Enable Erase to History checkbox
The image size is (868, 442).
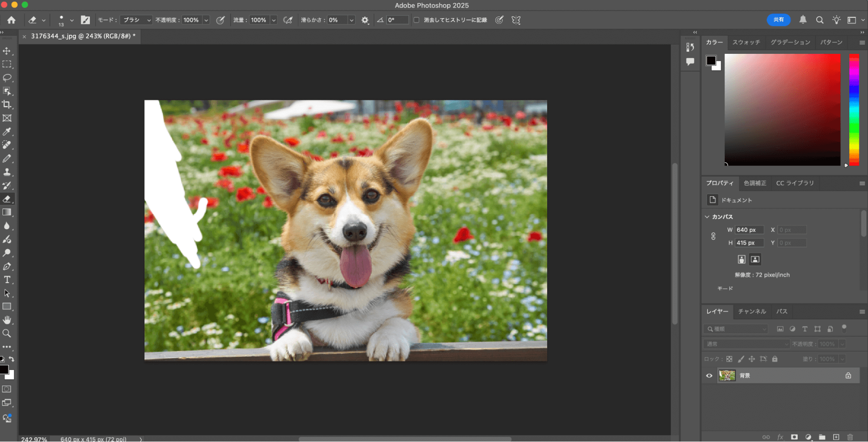tap(416, 20)
